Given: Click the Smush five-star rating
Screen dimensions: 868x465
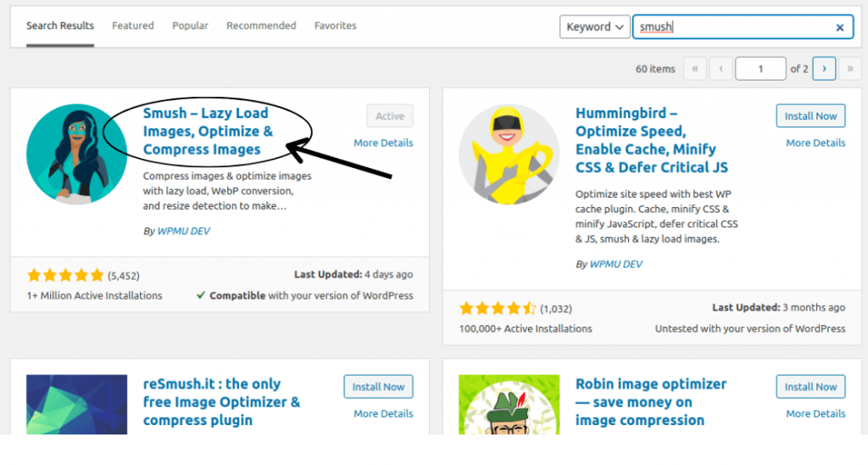Looking at the screenshot, I should (x=65, y=275).
